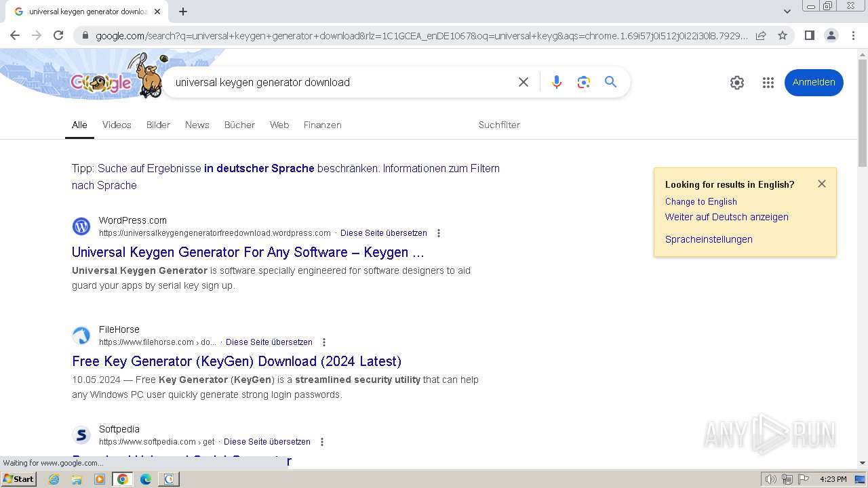The width and height of the screenshot is (868, 488).
Task: Share this page from address bar
Action: pos(761,35)
